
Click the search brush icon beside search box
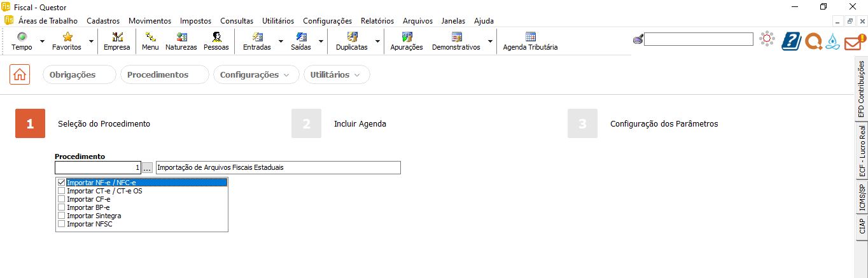tap(638, 40)
